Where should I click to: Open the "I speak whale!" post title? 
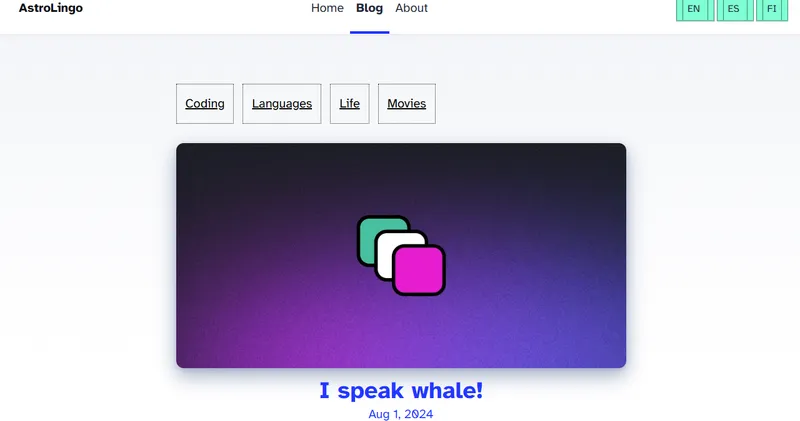(401, 390)
